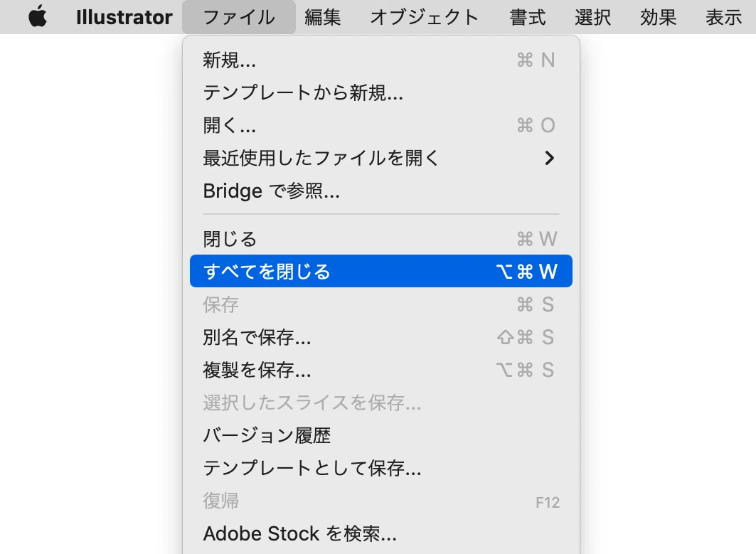This screenshot has height=554, width=756.
Task: Open the 選択 menu
Action: [592, 17]
